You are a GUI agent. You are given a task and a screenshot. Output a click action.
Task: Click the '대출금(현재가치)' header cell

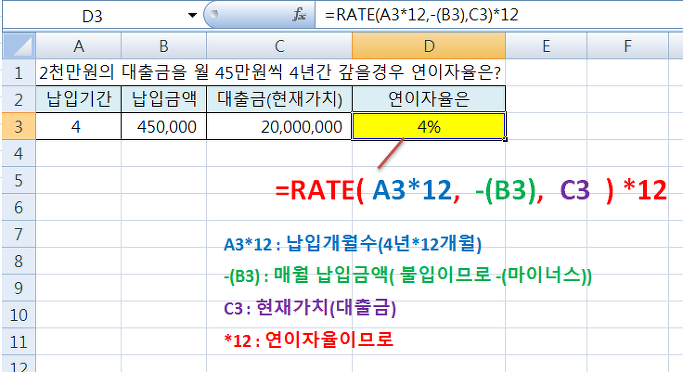(x=279, y=99)
